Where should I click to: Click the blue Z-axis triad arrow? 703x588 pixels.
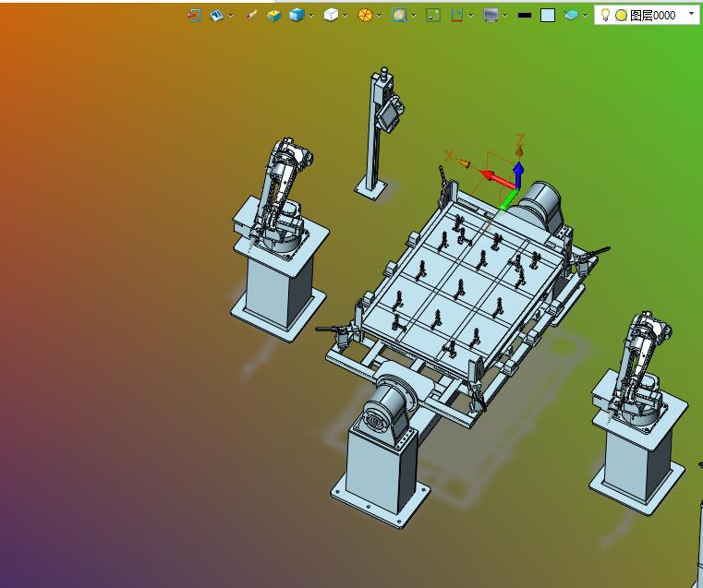pyautogui.click(x=518, y=174)
